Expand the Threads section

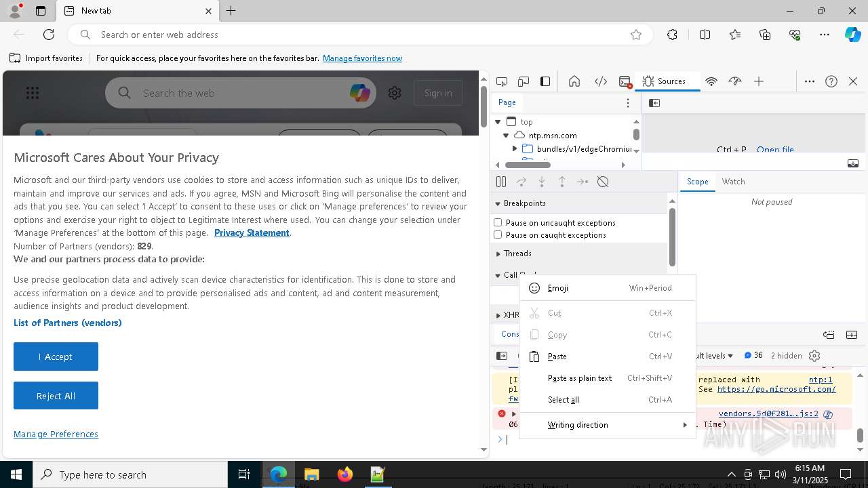tap(498, 253)
